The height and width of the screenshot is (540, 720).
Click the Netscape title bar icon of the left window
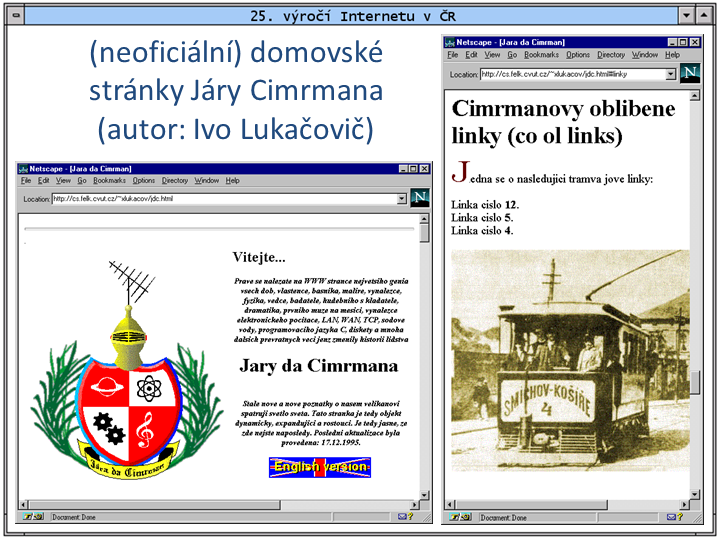(23, 168)
